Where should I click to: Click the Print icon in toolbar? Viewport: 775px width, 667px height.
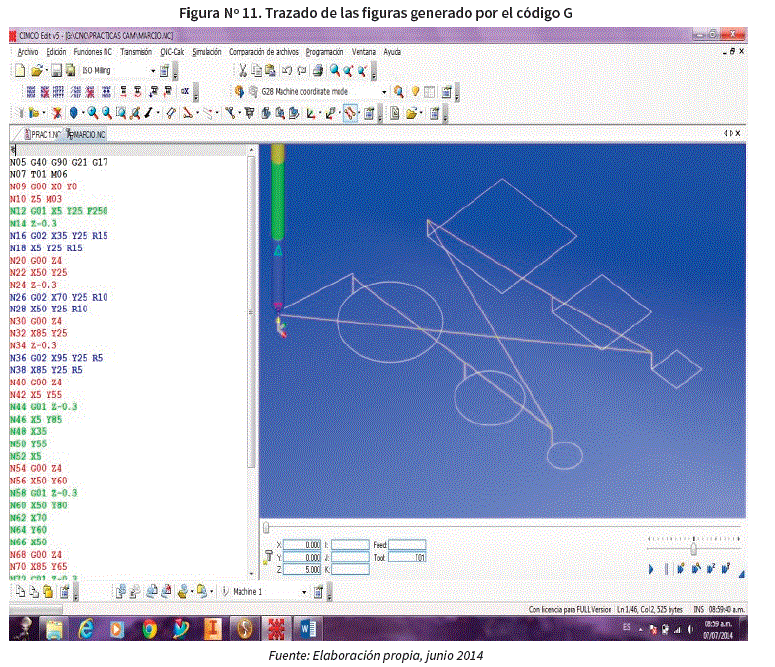click(x=317, y=71)
